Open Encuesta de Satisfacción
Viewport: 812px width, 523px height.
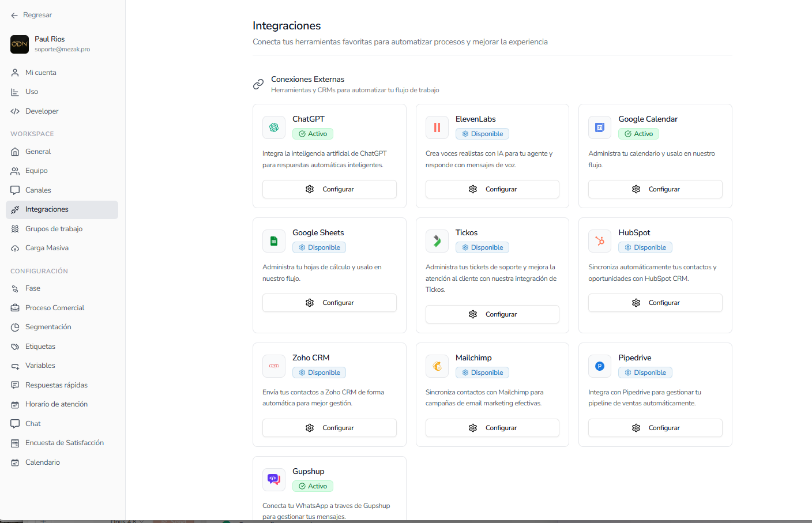click(x=62, y=443)
